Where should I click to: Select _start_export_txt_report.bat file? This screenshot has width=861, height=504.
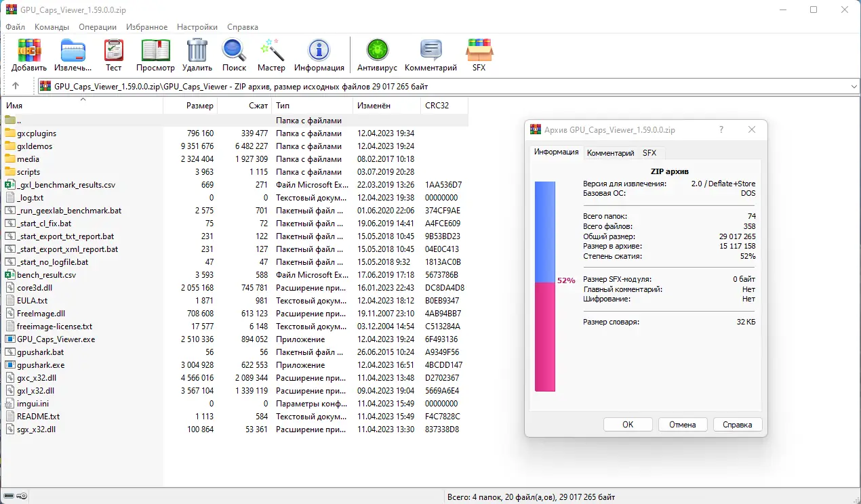(60, 236)
